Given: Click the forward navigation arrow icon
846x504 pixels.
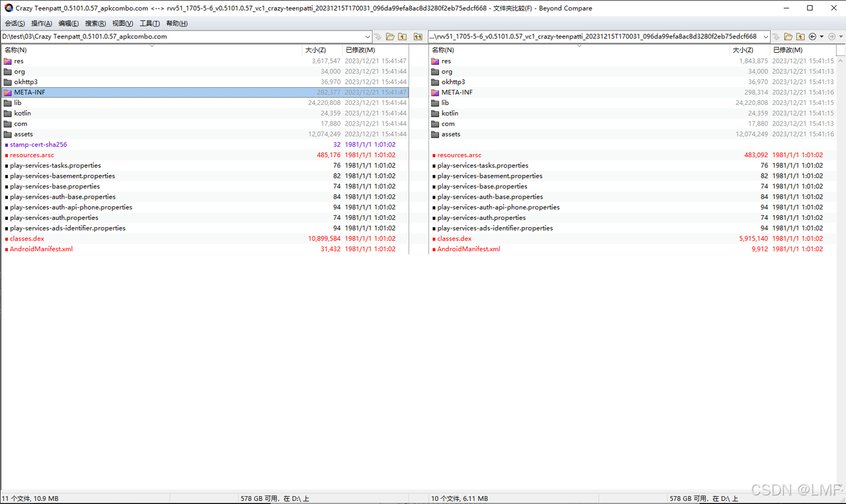Looking at the screenshot, I should click(832, 36).
